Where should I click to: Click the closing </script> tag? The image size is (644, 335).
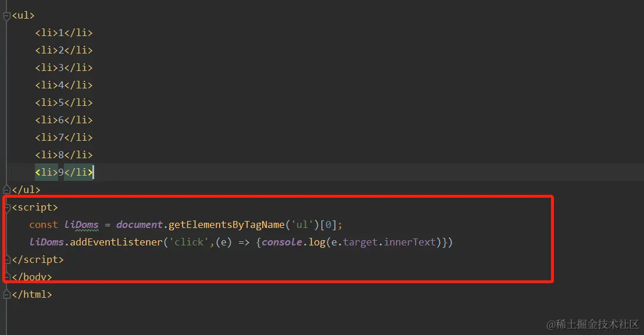[x=38, y=260]
